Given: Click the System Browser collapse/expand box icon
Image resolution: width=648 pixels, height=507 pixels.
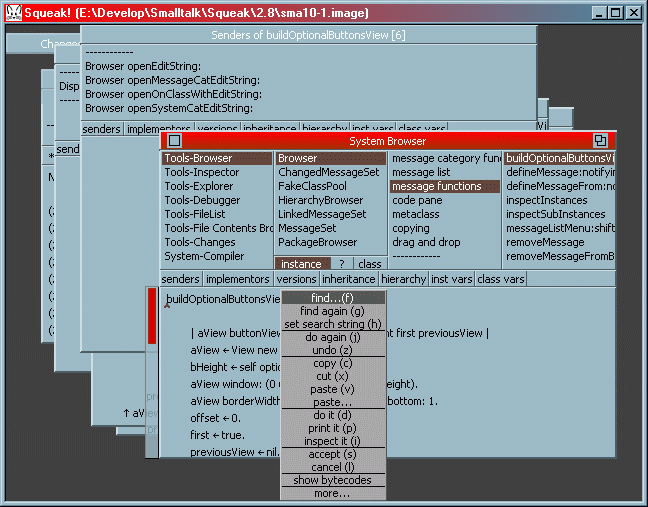Looking at the screenshot, I should click(600, 140).
